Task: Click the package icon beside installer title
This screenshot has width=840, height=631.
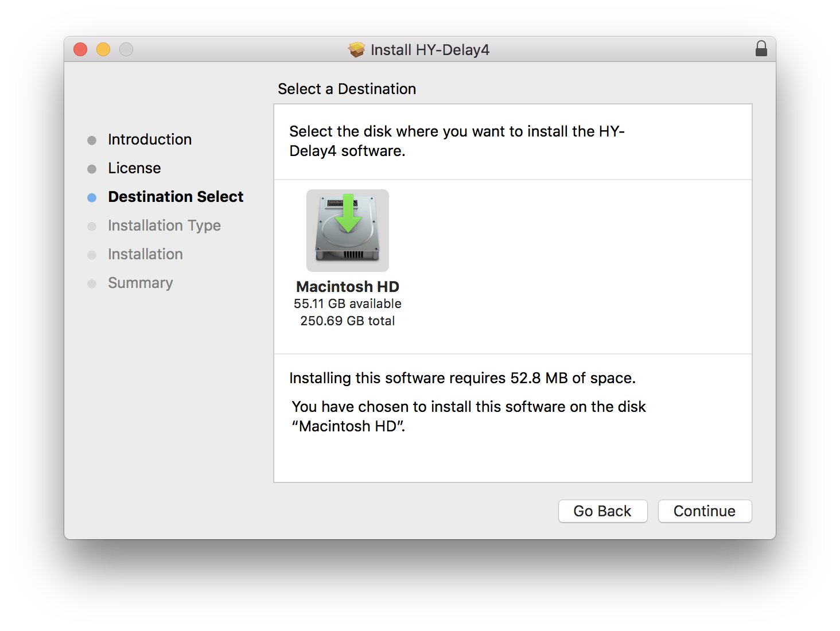Action: pos(356,50)
